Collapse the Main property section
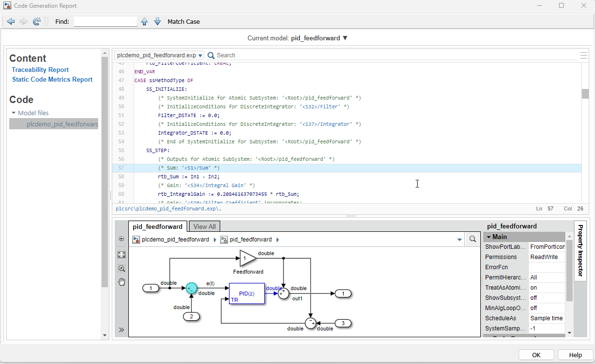Viewport: 595px width, 364px height. pos(488,237)
